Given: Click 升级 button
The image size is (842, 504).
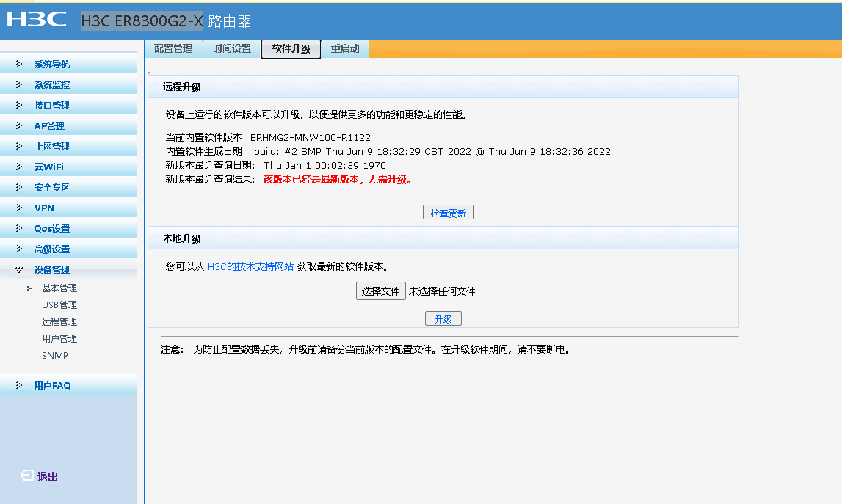Looking at the screenshot, I should pyautogui.click(x=443, y=319).
